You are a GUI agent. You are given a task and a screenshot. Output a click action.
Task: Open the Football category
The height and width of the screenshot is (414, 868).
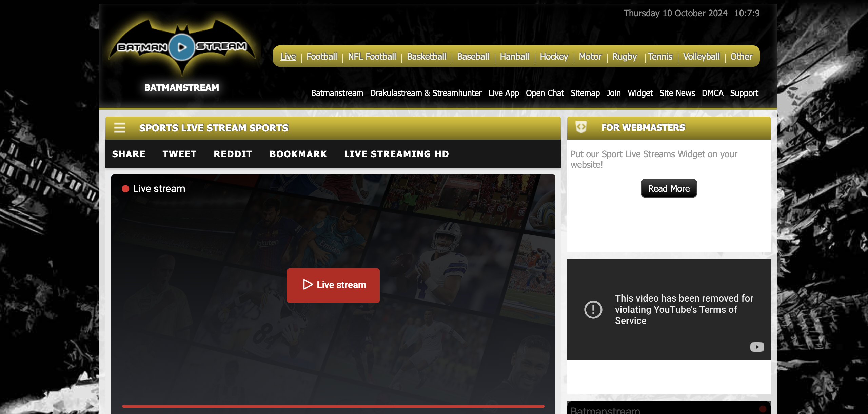322,57
